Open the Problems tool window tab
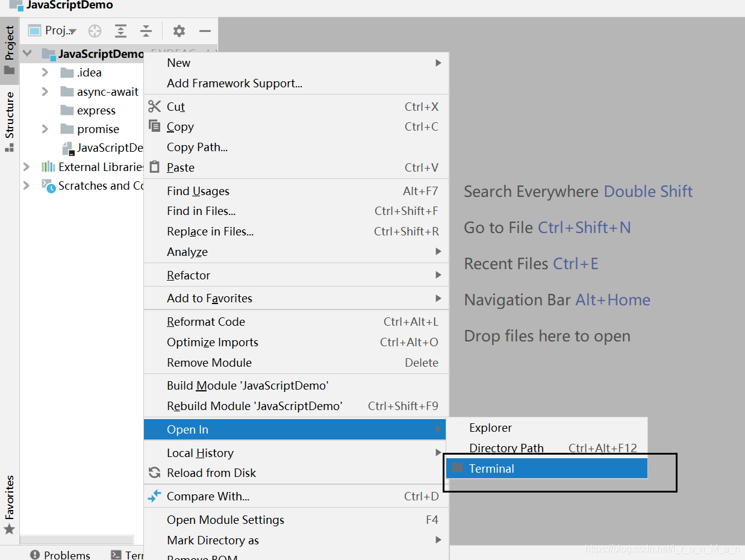Viewport: 745px width, 560px height. click(60, 555)
